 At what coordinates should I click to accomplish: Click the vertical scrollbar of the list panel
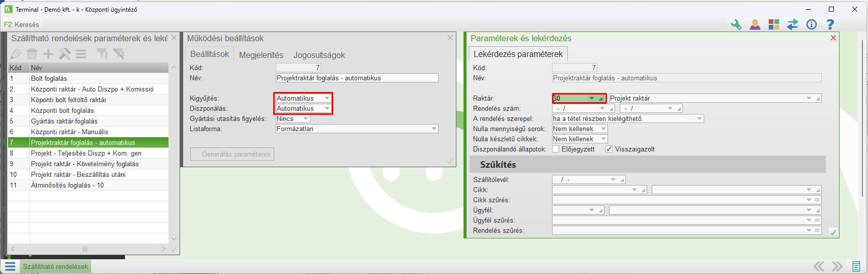point(174,153)
